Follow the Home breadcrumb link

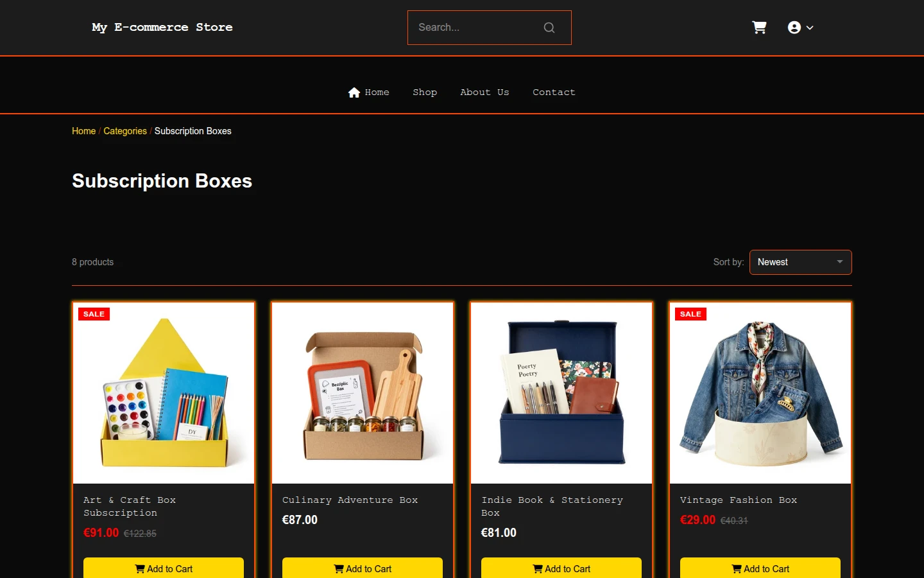83,131
